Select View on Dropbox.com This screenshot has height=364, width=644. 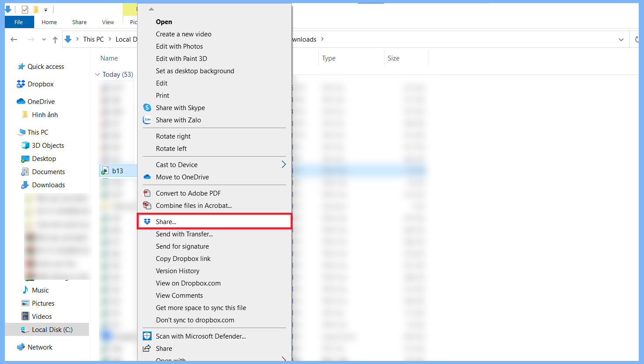pyautogui.click(x=188, y=283)
